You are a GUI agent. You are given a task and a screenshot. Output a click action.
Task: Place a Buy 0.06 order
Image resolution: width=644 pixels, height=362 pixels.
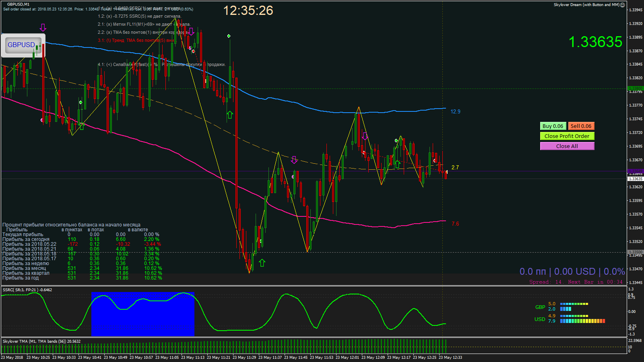(x=553, y=126)
